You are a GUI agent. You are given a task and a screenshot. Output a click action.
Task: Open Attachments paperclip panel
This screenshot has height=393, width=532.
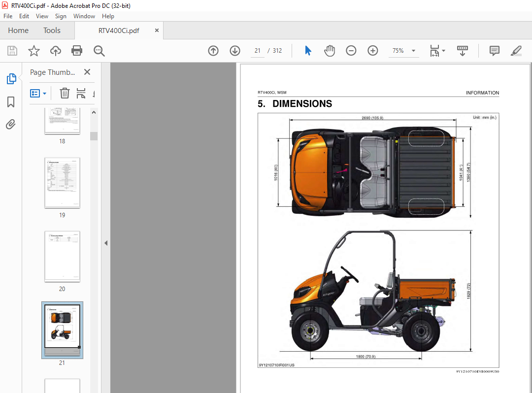click(11, 125)
